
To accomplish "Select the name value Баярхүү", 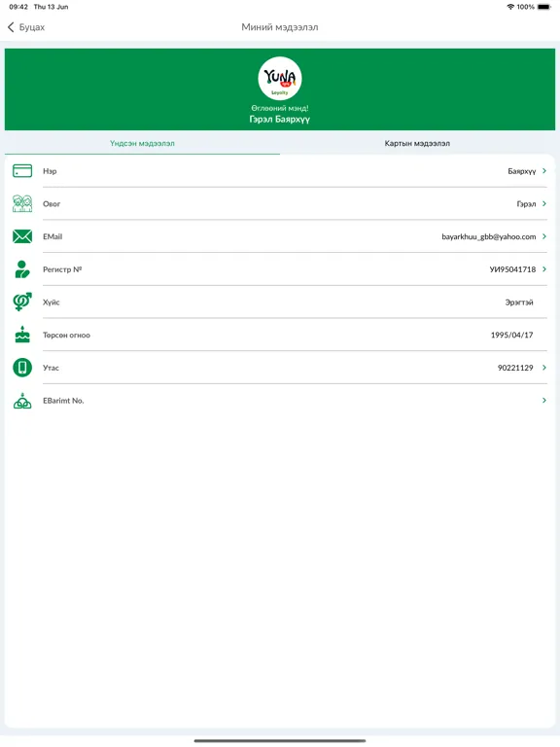I will click(x=522, y=171).
